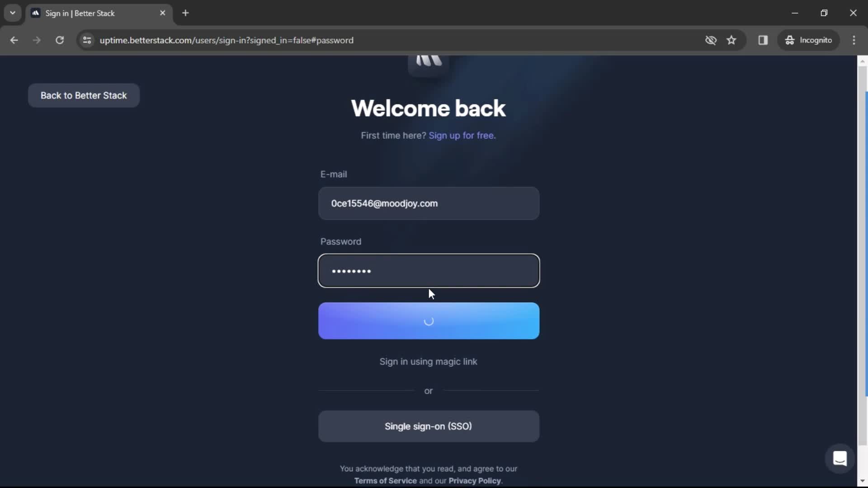Click the Sign in using magic link

428,361
